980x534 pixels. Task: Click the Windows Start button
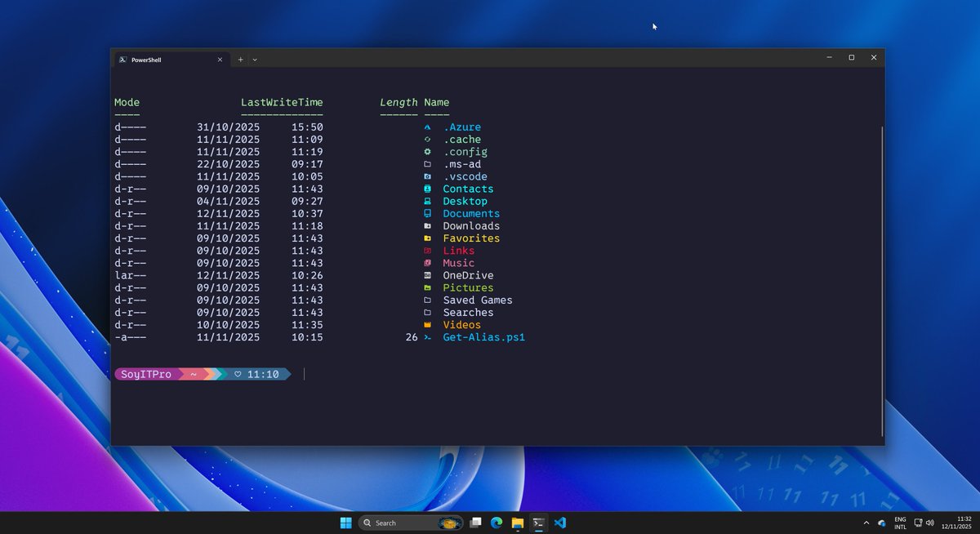tap(345, 522)
